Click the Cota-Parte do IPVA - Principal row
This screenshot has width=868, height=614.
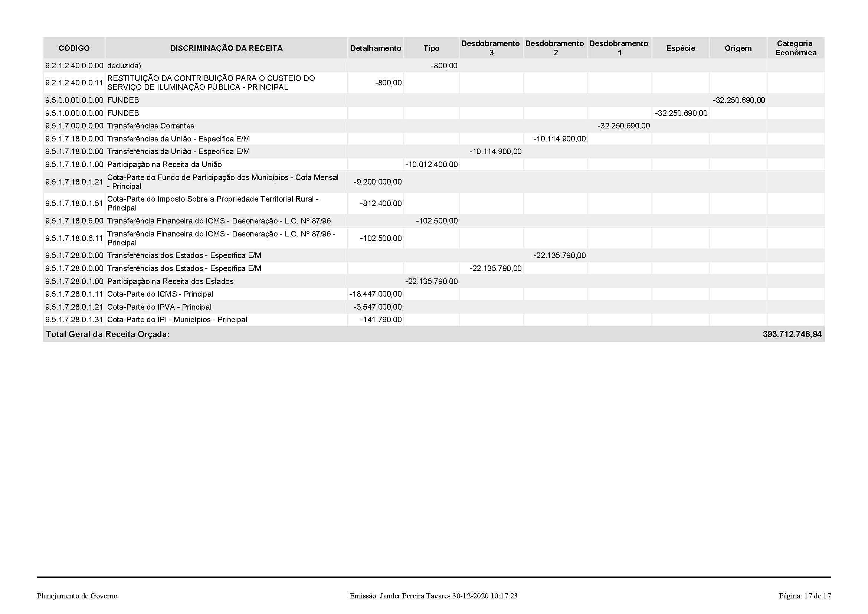click(x=159, y=307)
